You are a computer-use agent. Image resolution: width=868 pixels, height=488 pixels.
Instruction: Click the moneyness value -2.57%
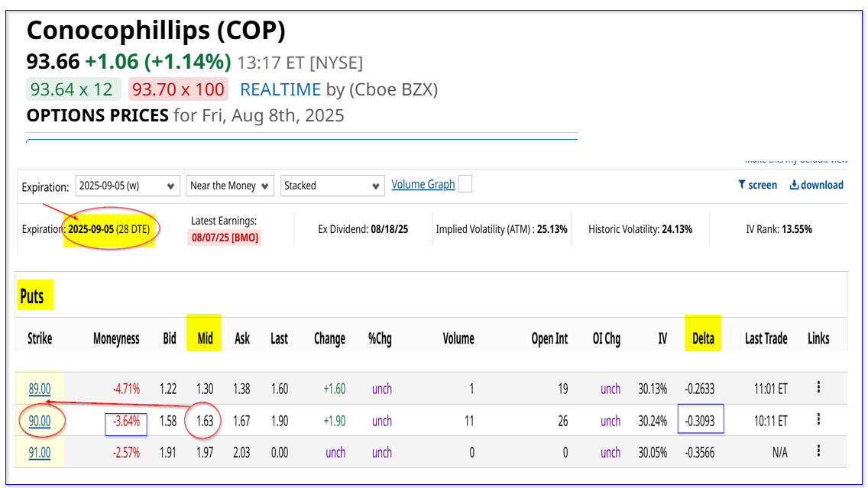point(126,453)
